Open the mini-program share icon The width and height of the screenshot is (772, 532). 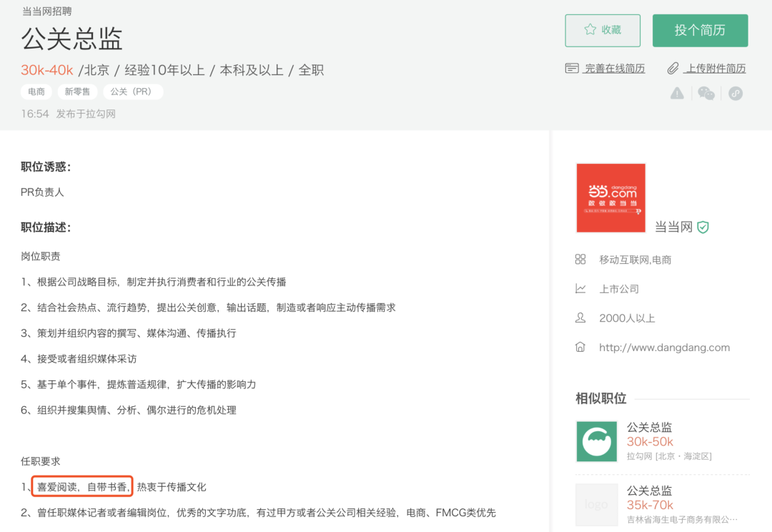click(x=736, y=93)
